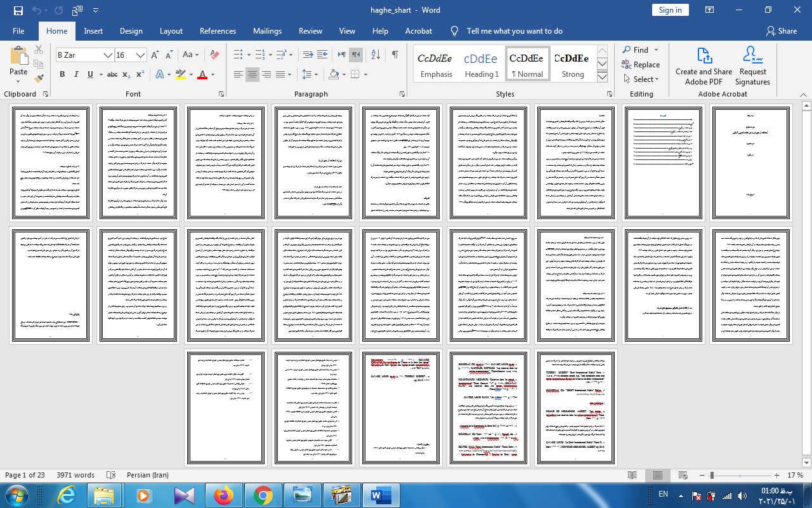Click the Clear All Formatting icon

click(214, 55)
